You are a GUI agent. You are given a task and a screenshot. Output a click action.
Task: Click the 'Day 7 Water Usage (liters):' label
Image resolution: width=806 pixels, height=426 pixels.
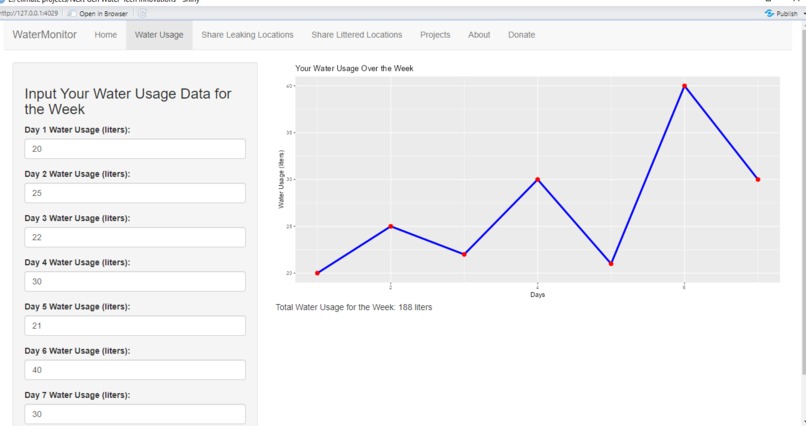[77, 395]
